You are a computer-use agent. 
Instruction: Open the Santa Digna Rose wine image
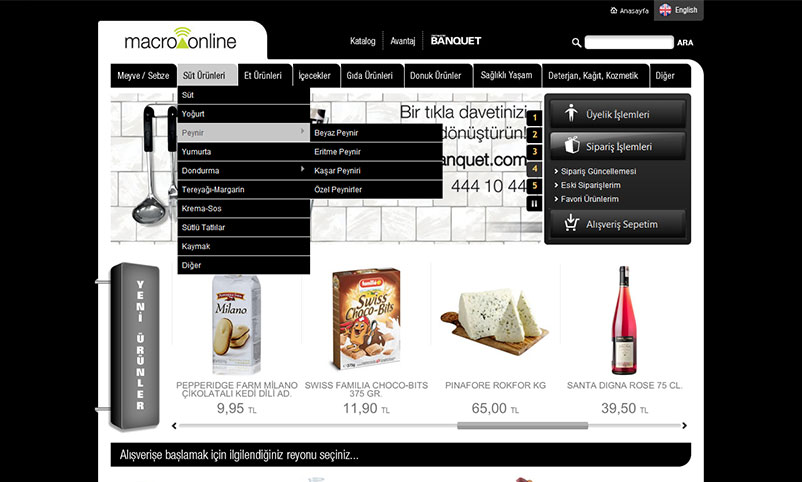pyautogui.click(x=624, y=320)
